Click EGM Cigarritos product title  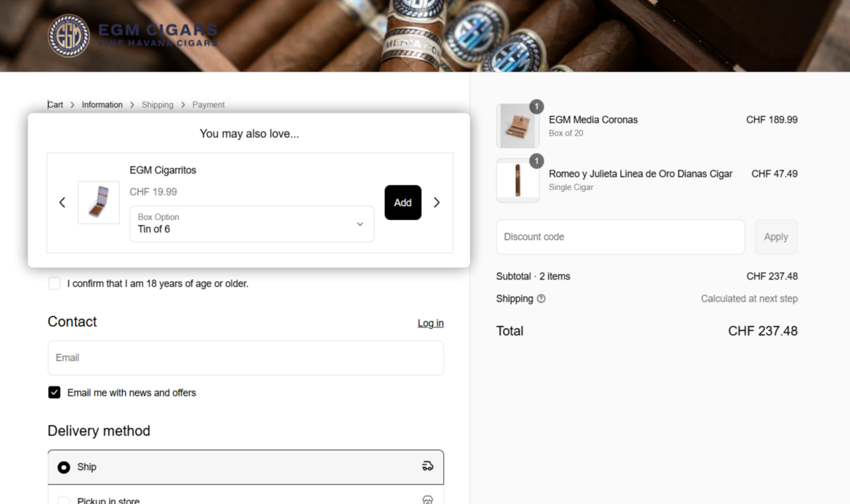[163, 170]
